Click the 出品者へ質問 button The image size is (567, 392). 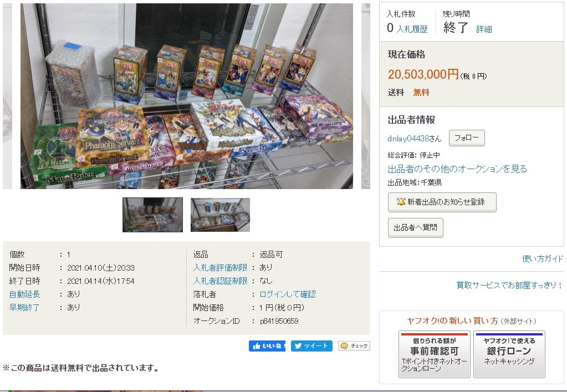tap(415, 227)
